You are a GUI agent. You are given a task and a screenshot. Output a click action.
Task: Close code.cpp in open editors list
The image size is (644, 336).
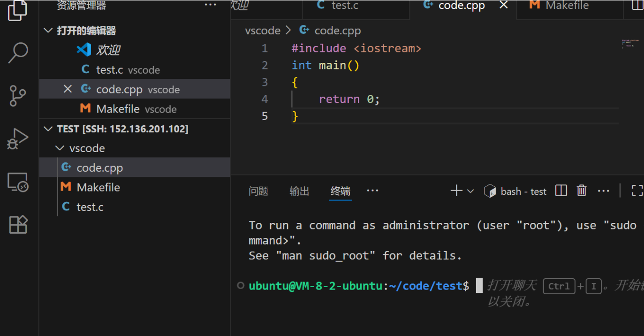[68, 89]
